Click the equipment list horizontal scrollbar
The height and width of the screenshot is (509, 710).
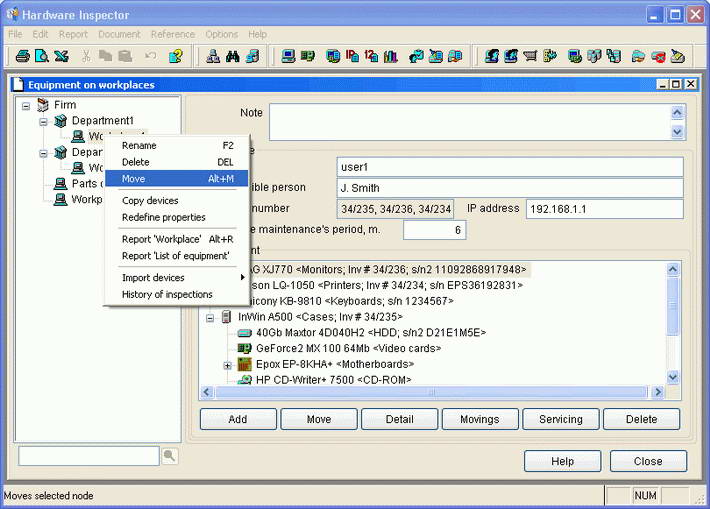(x=430, y=392)
